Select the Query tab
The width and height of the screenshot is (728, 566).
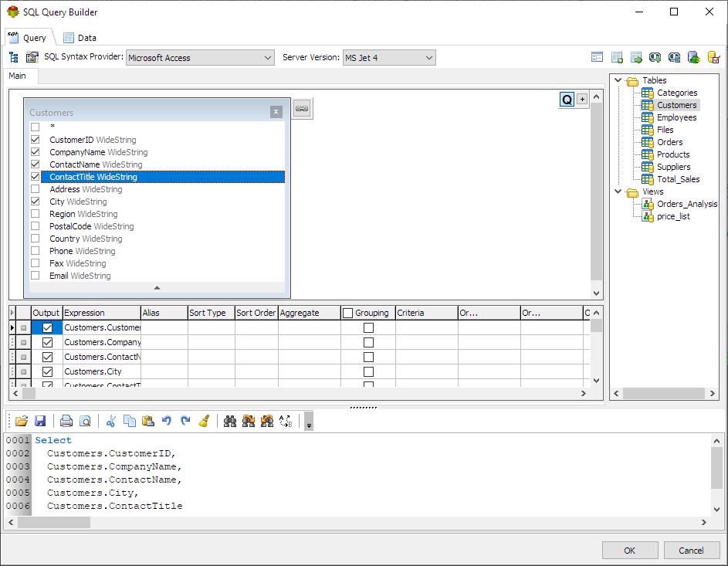pyautogui.click(x=28, y=38)
